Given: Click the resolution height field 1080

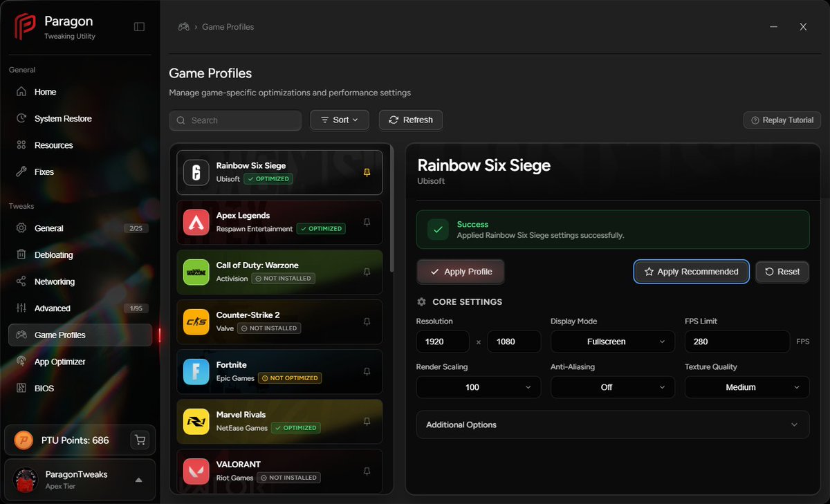Looking at the screenshot, I should point(514,342).
